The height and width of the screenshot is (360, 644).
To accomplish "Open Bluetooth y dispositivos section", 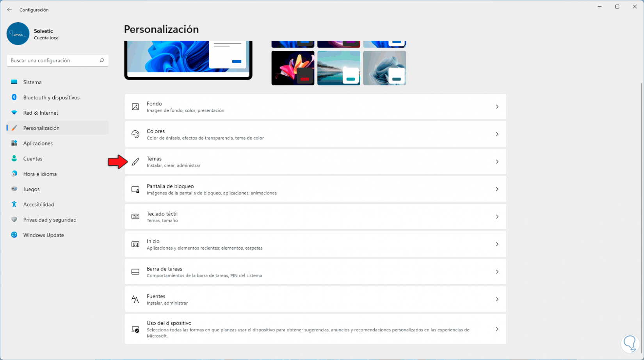I will (58, 98).
